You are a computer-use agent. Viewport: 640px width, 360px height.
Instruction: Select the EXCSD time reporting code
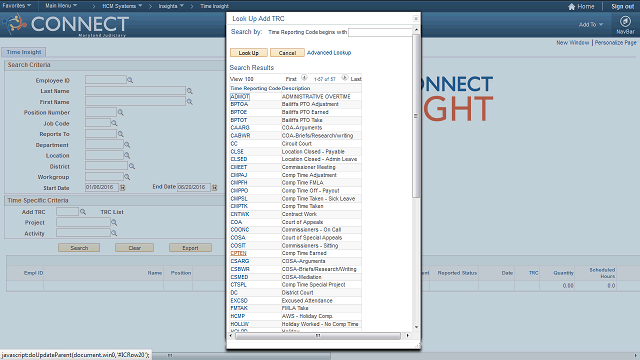(239, 300)
